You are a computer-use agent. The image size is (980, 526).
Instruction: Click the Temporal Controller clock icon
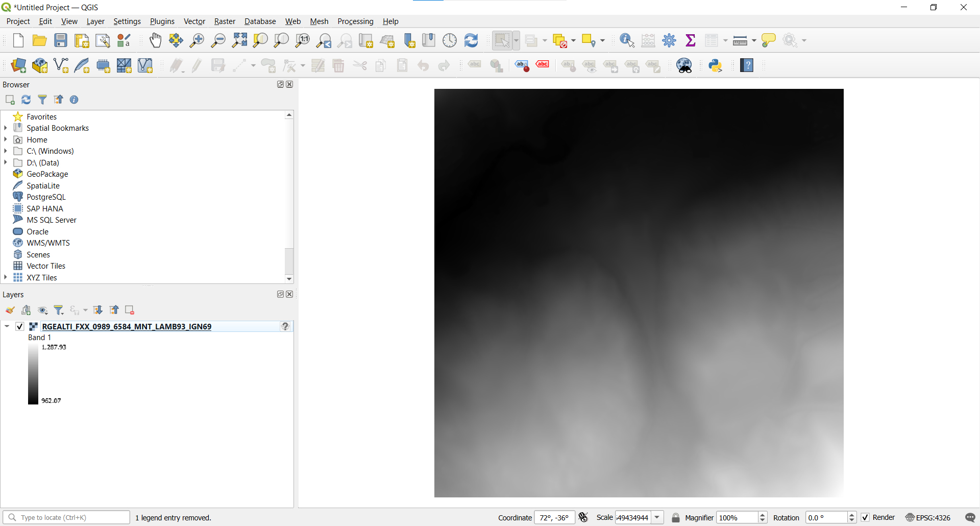tap(450, 40)
